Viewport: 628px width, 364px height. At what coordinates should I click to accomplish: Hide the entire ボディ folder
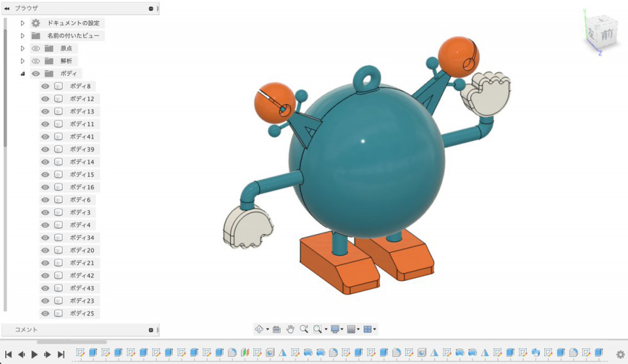pos(36,74)
